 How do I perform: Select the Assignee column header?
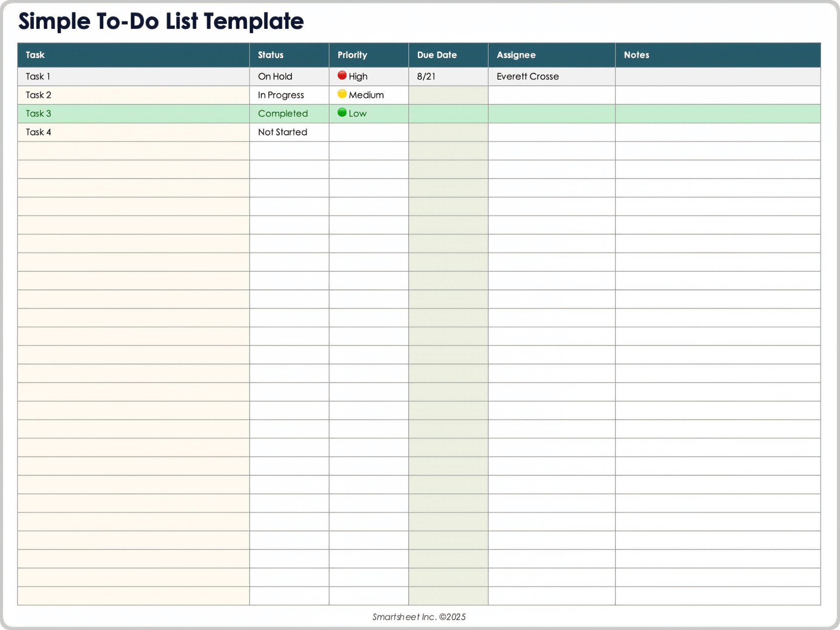(x=516, y=55)
